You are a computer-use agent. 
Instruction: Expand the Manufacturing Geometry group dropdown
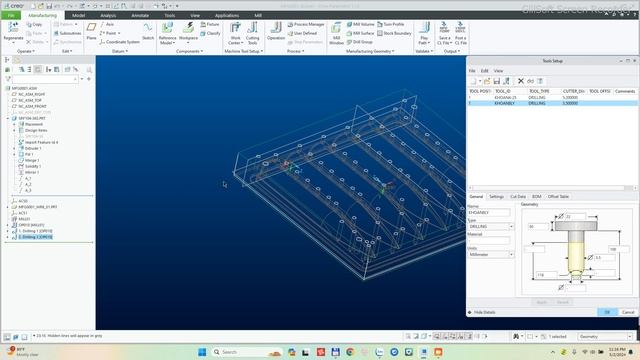(x=370, y=51)
